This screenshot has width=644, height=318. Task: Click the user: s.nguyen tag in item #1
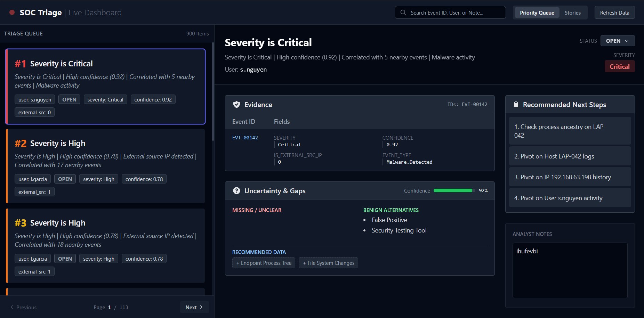point(35,99)
